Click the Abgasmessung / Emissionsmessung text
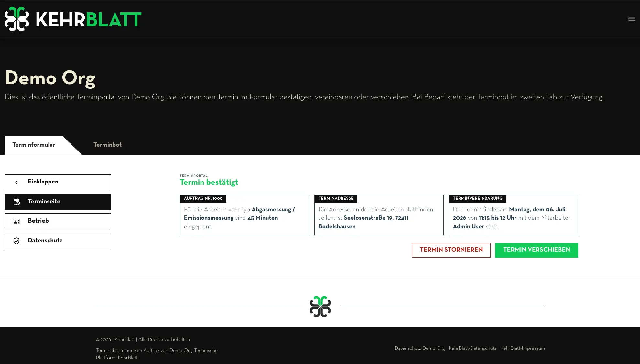This screenshot has width=640, height=364. (x=239, y=214)
